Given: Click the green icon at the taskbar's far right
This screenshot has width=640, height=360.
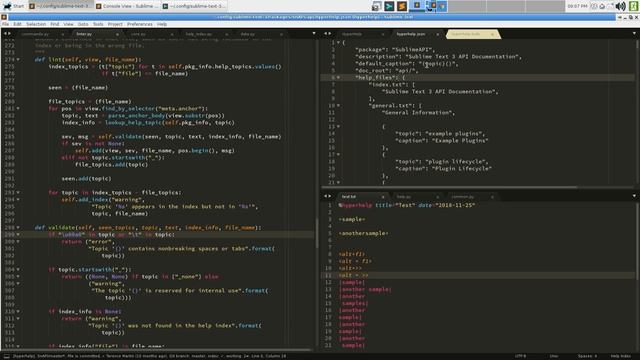Looking at the screenshot, I should tap(633, 6).
